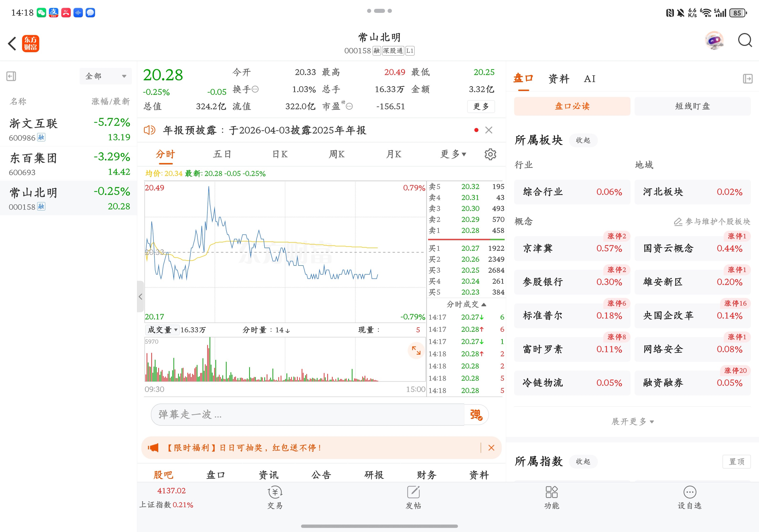Toggle 弹 bullet comments button

coord(476,414)
